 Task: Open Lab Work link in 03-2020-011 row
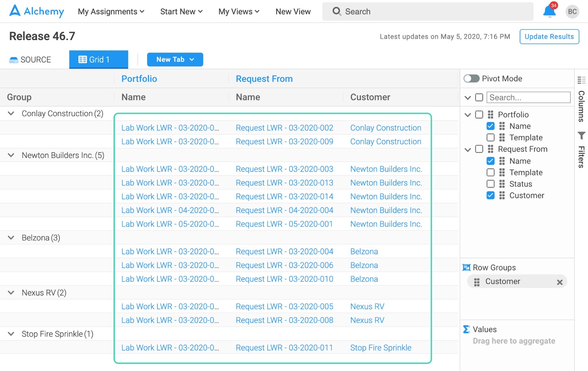tap(170, 347)
